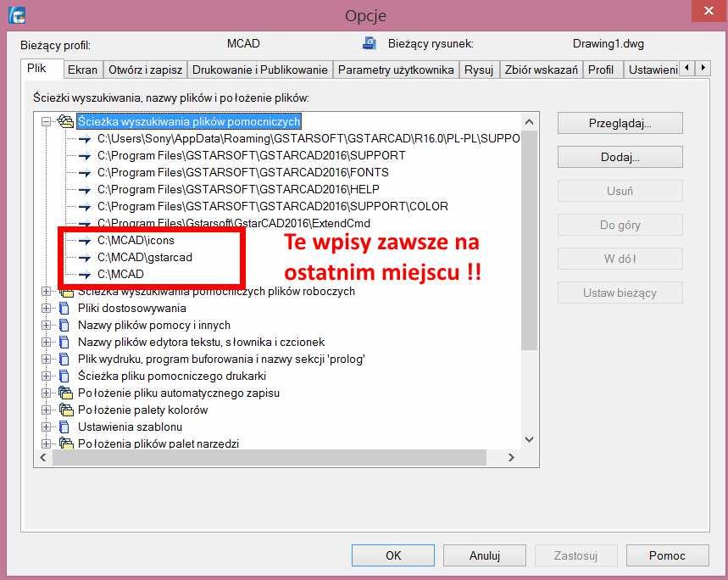
Task: Click file icon of Nazwy plików edytora tekstu
Action: point(64,343)
